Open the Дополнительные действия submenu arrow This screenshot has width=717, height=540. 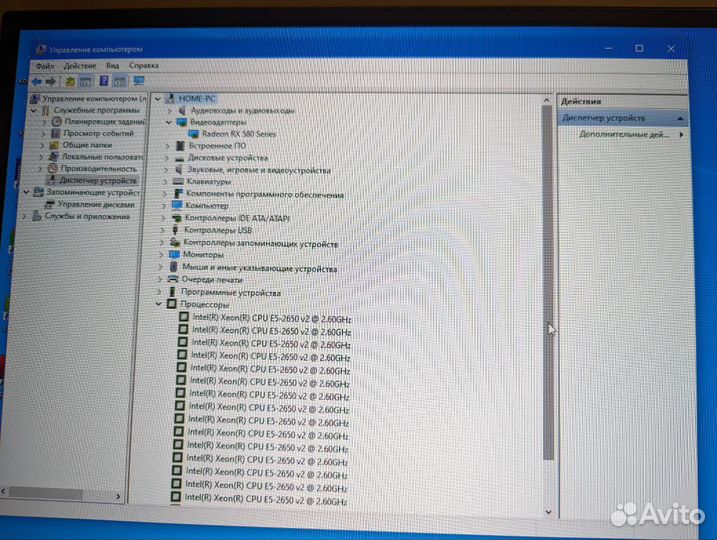[681, 134]
